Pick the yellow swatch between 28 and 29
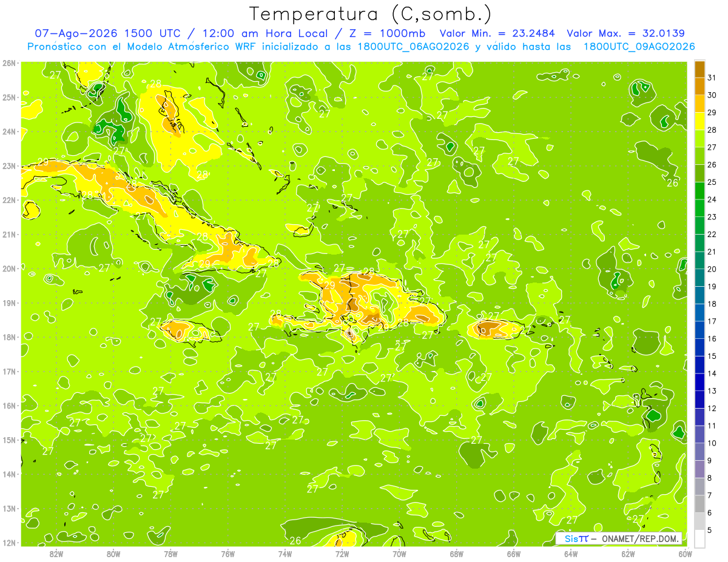Screen dimensions: 728x562 tap(699, 121)
